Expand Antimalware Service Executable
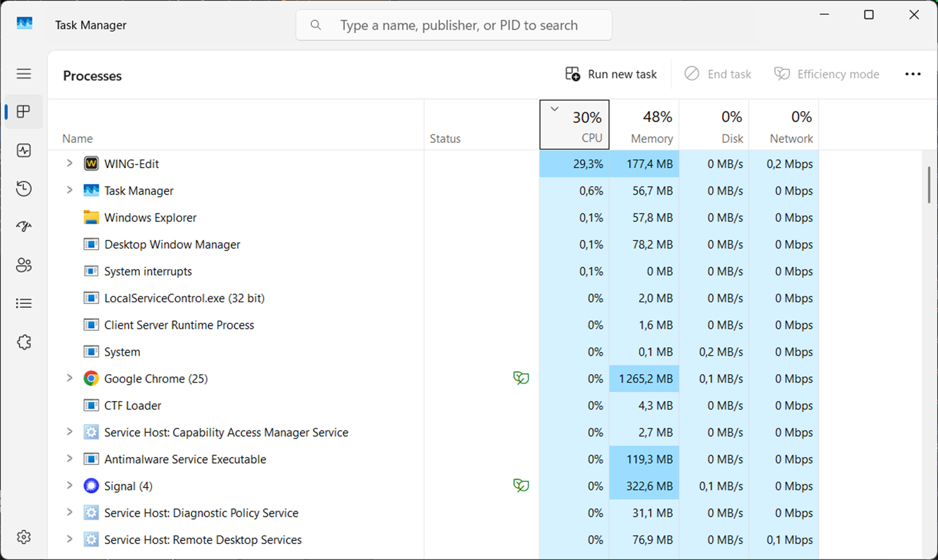 (69, 459)
